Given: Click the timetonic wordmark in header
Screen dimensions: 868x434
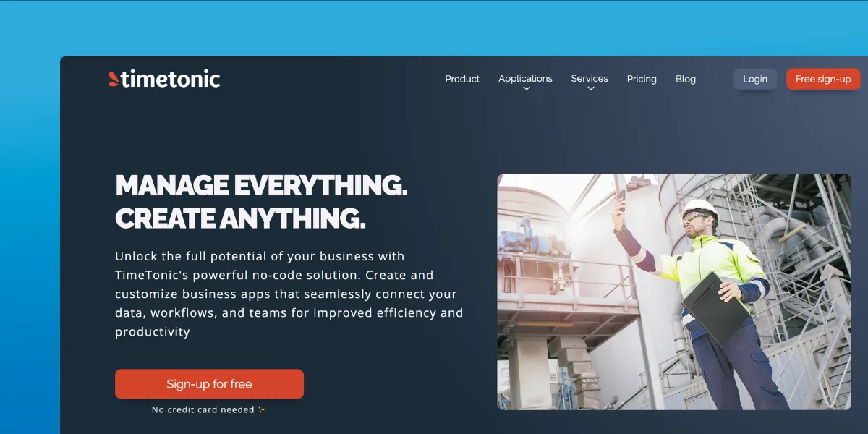Looking at the screenshot, I should (171, 78).
